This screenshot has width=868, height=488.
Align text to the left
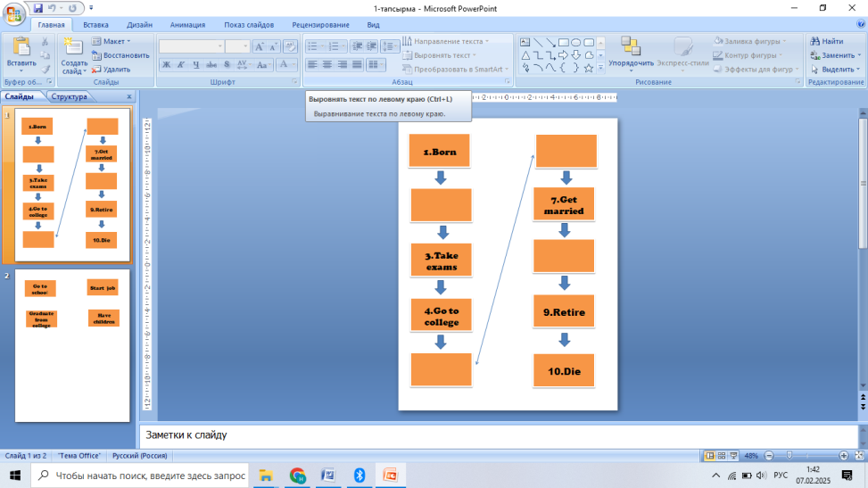313,64
